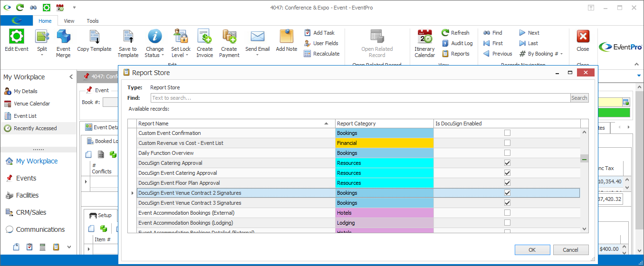Go to the First record
The width and height of the screenshot is (644, 266).
click(x=493, y=43)
